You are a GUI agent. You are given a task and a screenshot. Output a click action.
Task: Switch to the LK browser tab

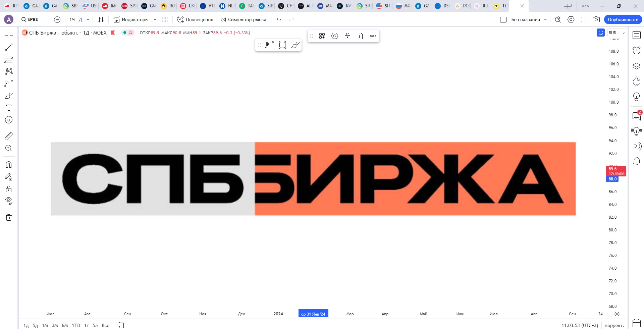click(x=187, y=6)
